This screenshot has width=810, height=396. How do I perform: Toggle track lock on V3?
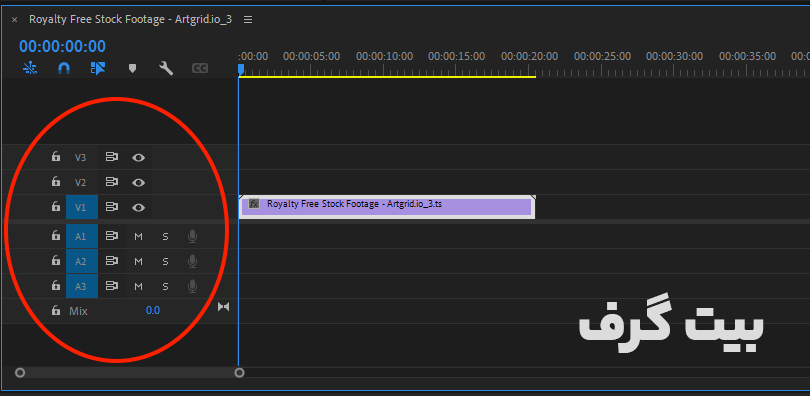tap(56, 157)
